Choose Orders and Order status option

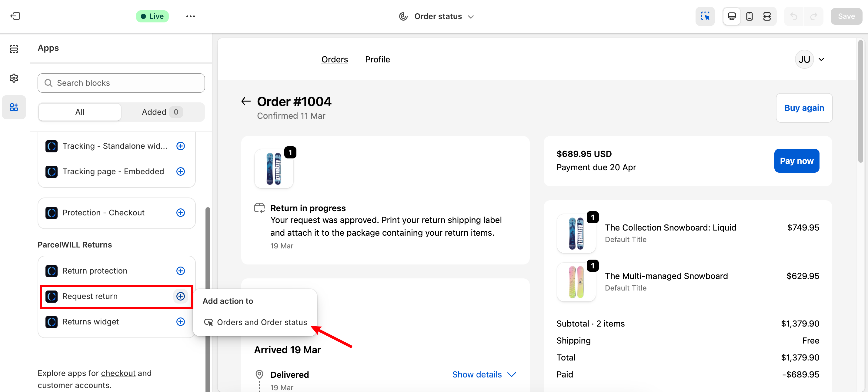pos(256,322)
